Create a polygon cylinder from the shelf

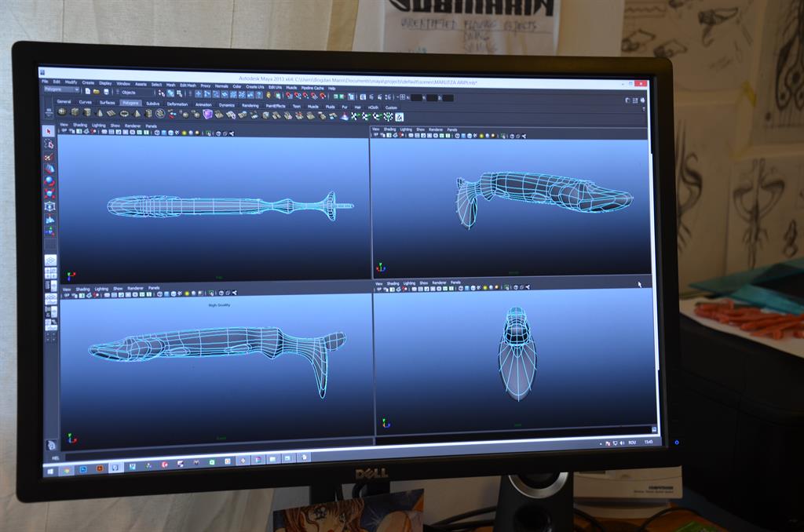pyautogui.click(x=87, y=113)
